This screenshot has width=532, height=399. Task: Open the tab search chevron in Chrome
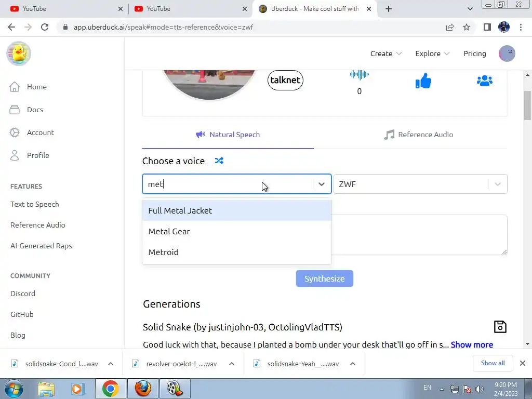tap(470, 9)
